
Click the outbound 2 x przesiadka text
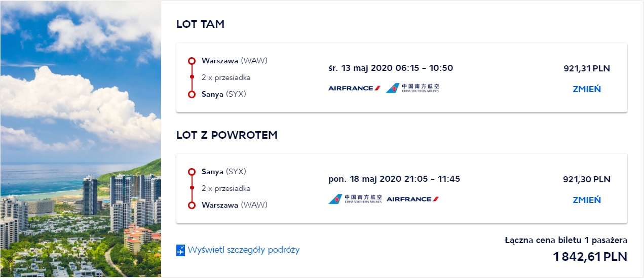(226, 77)
